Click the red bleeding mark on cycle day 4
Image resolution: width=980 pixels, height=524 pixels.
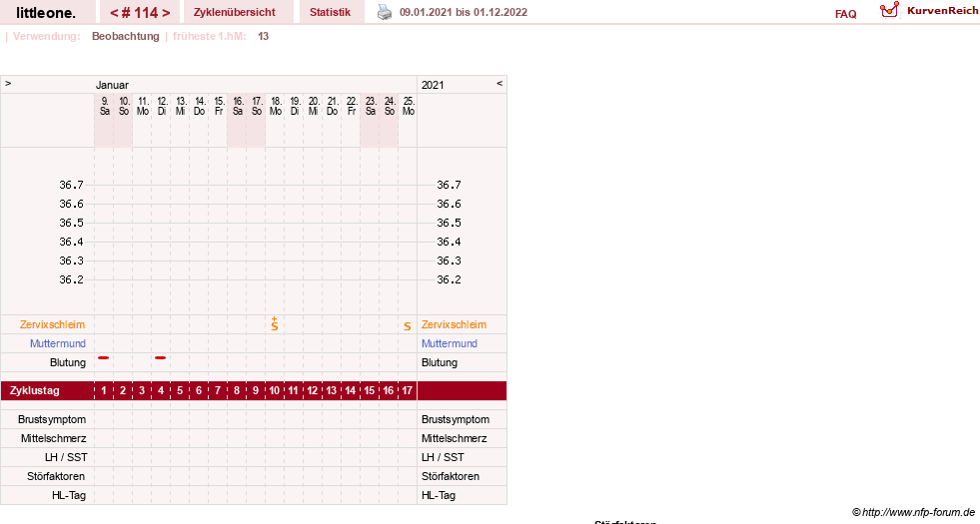(161, 358)
